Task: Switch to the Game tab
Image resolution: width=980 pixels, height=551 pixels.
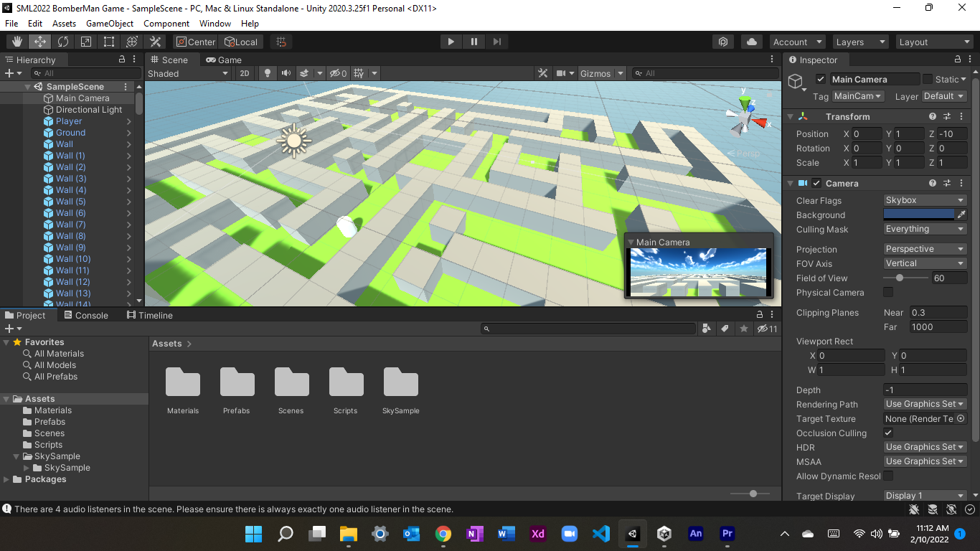Action: (x=224, y=60)
